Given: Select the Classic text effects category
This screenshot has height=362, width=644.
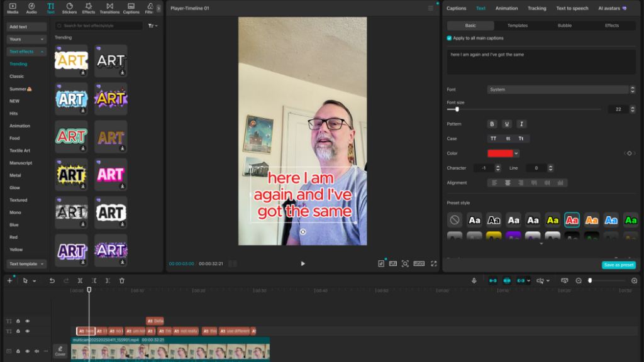Looking at the screenshot, I should coord(17,76).
